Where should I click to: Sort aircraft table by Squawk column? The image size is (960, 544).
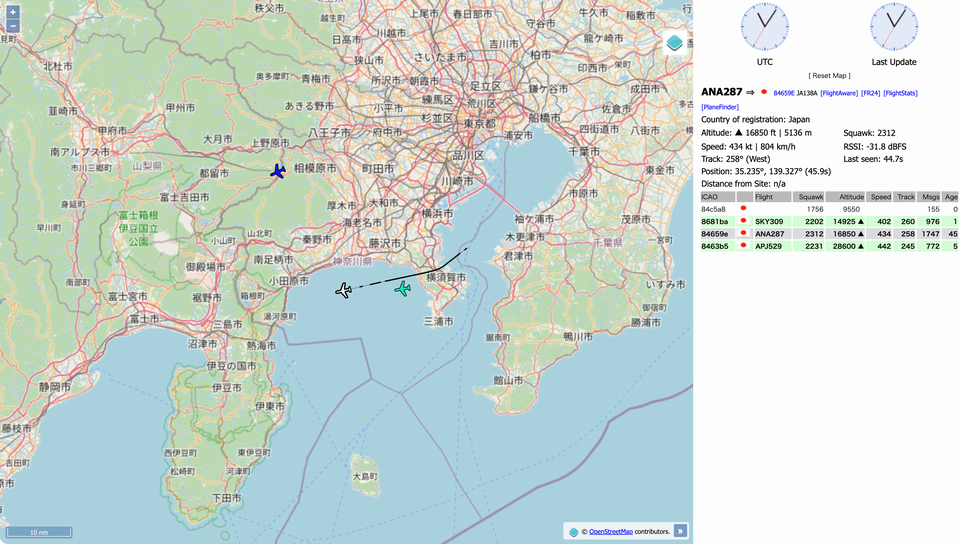coord(810,197)
